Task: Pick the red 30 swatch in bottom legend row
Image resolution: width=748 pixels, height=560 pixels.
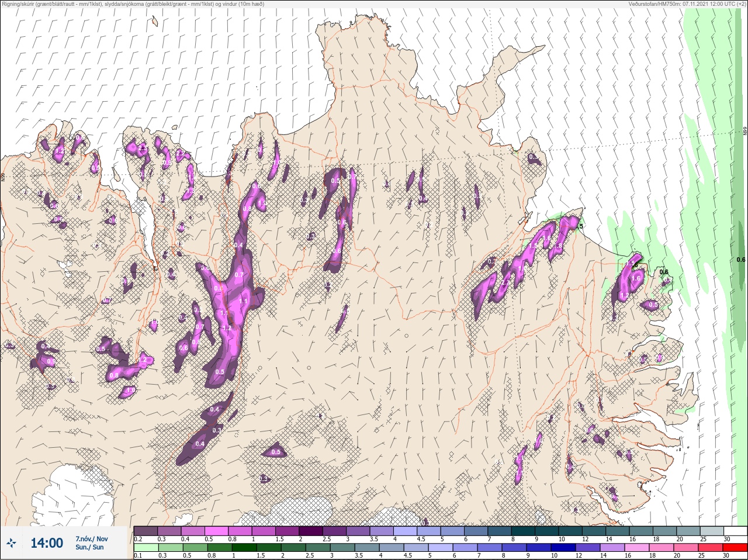Action: (735, 547)
